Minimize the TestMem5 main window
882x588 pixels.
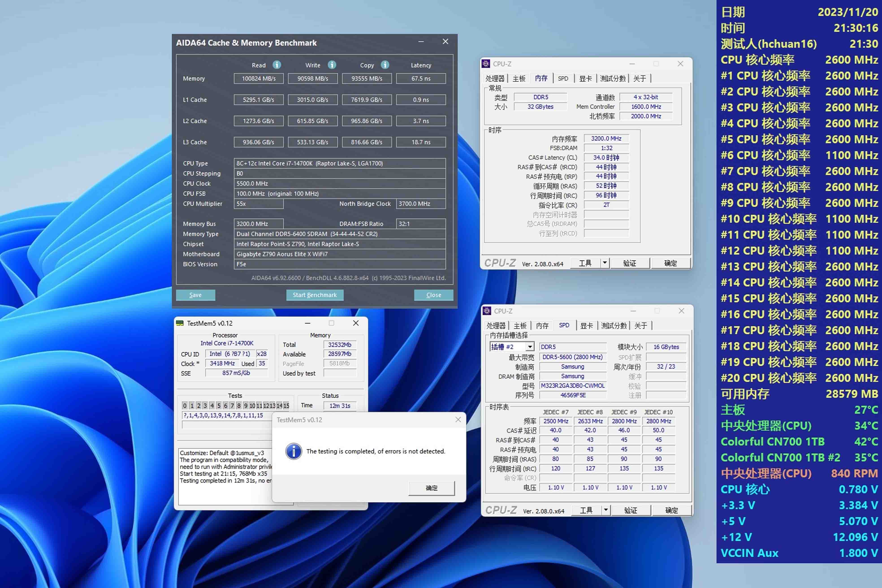tap(307, 323)
